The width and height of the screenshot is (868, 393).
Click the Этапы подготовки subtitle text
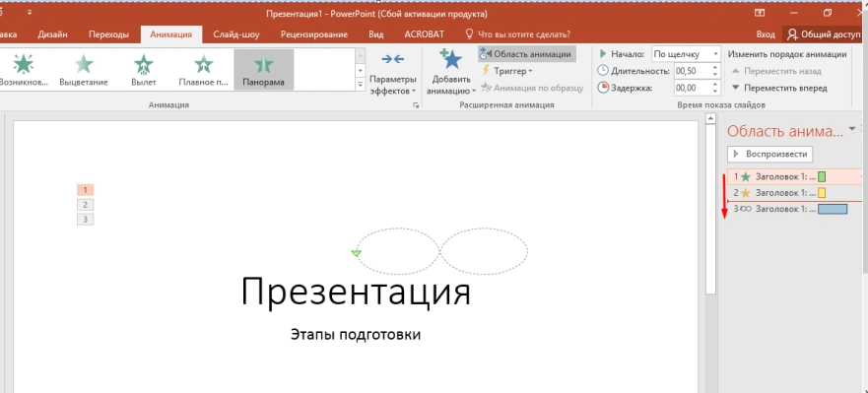[x=356, y=335]
